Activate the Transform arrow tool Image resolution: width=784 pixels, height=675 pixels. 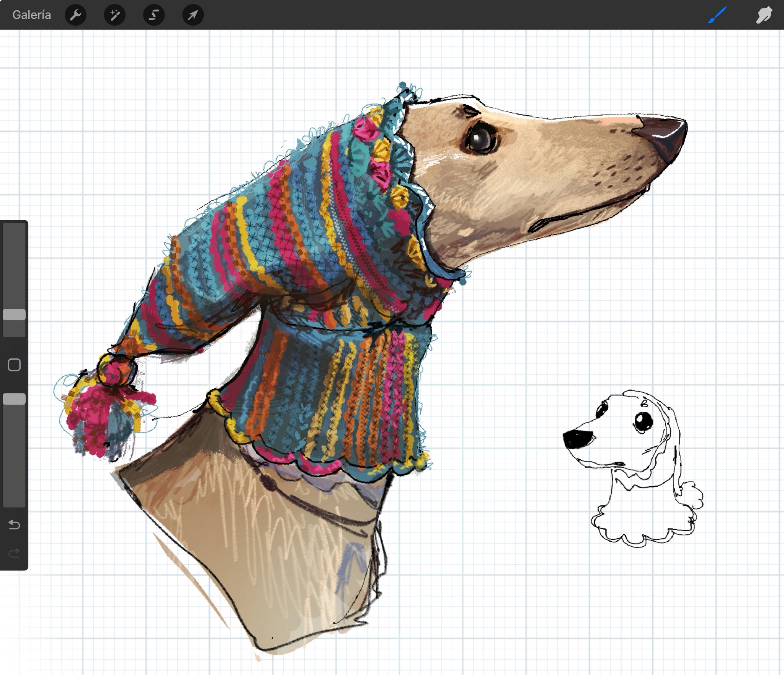193,15
